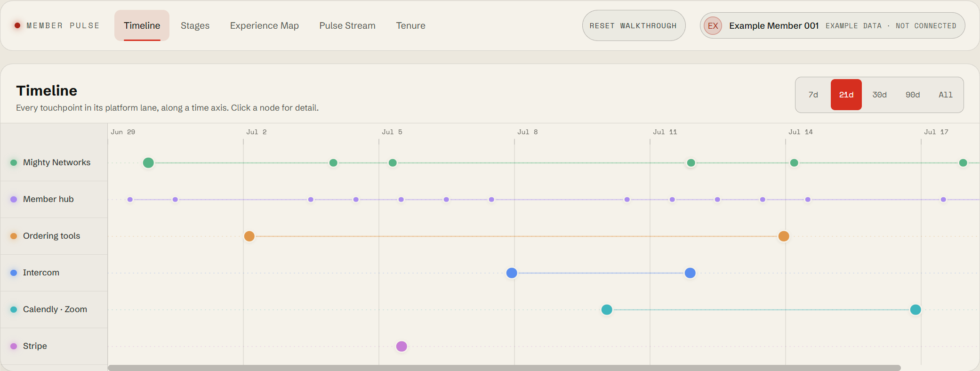Click the Stripe lane label
This screenshot has height=371, width=980.
point(35,346)
